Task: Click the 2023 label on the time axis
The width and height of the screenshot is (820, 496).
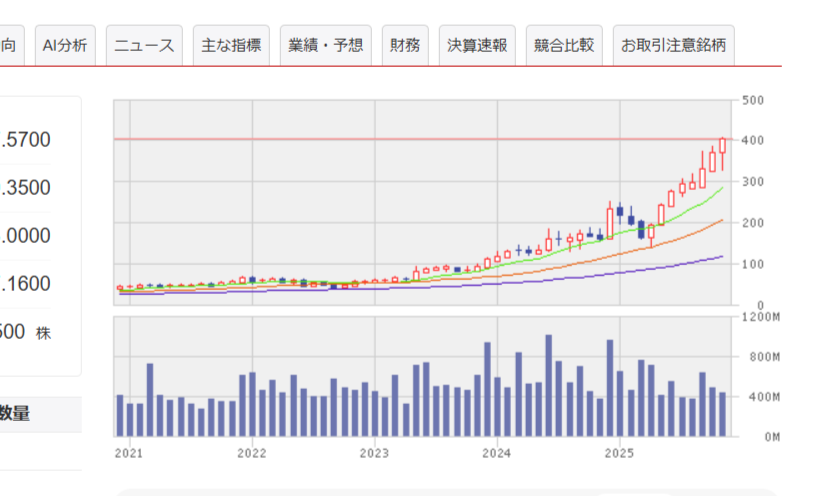Action: click(x=374, y=452)
